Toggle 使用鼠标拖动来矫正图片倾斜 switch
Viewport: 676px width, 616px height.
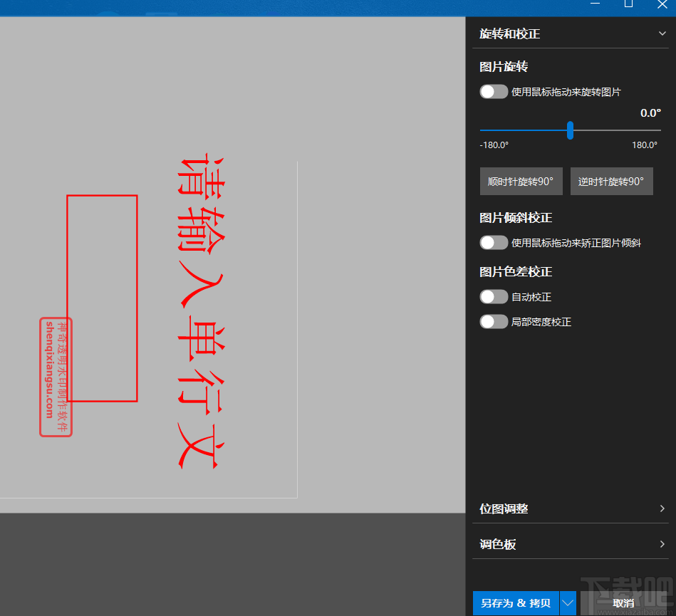click(494, 243)
